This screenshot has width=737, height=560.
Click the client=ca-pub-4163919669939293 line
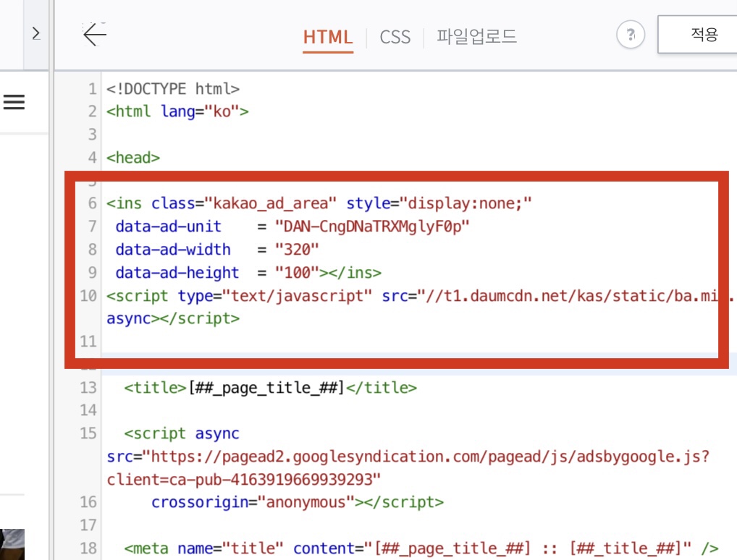tap(243, 480)
